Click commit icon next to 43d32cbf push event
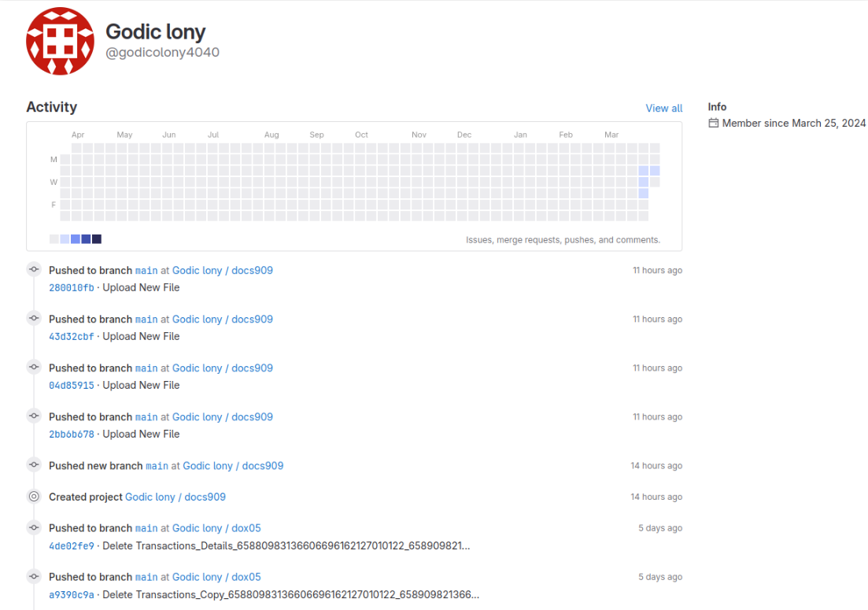868x610 pixels. [x=34, y=318]
